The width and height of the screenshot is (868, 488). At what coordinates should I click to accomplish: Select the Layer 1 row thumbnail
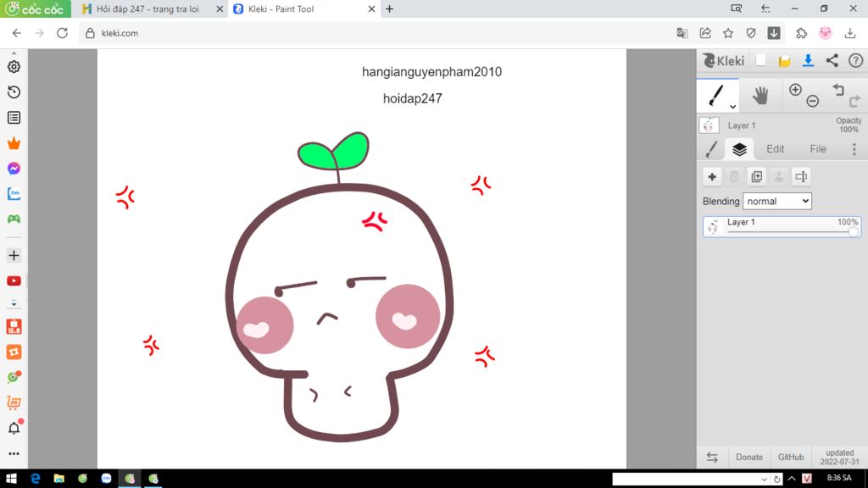712,227
